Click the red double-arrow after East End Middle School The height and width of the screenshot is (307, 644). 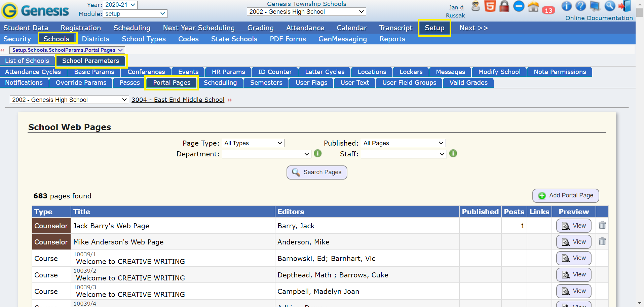point(230,100)
